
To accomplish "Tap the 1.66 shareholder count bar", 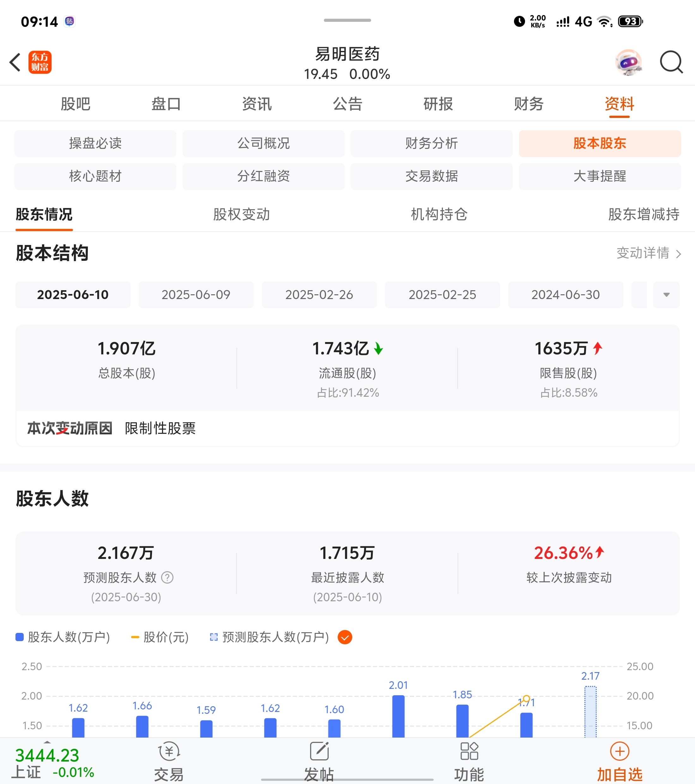I will [142, 726].
